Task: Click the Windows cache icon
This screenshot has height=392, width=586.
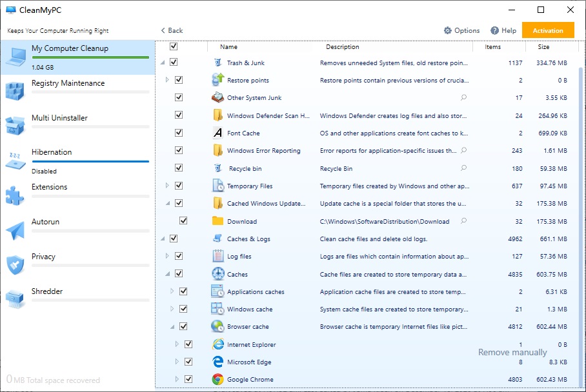Action: coord(217,309)
